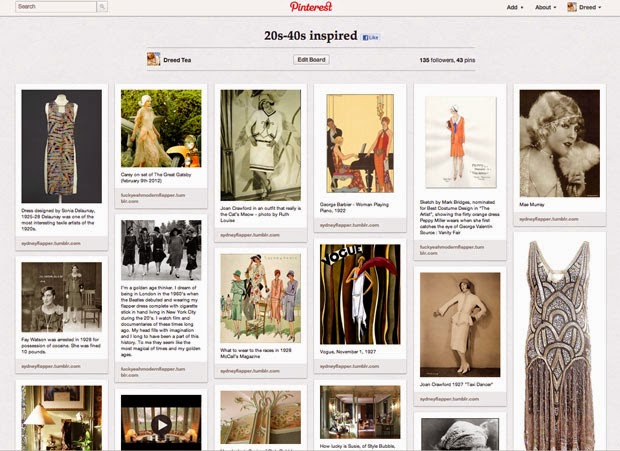The image size is (620, 451).
Task: Click the '43 pins' count
Action: [x=466, y=60]
